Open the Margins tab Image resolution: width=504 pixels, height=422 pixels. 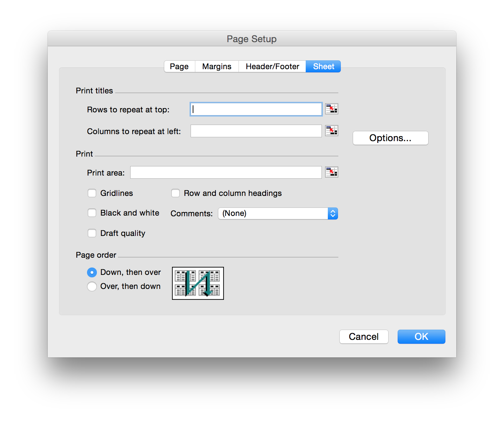(217, 66)
